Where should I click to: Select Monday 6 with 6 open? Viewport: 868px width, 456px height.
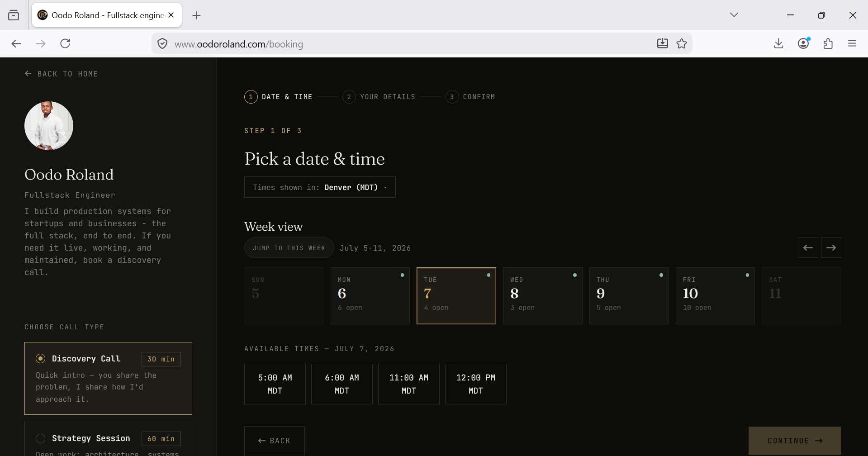click(x=370, y=296)
